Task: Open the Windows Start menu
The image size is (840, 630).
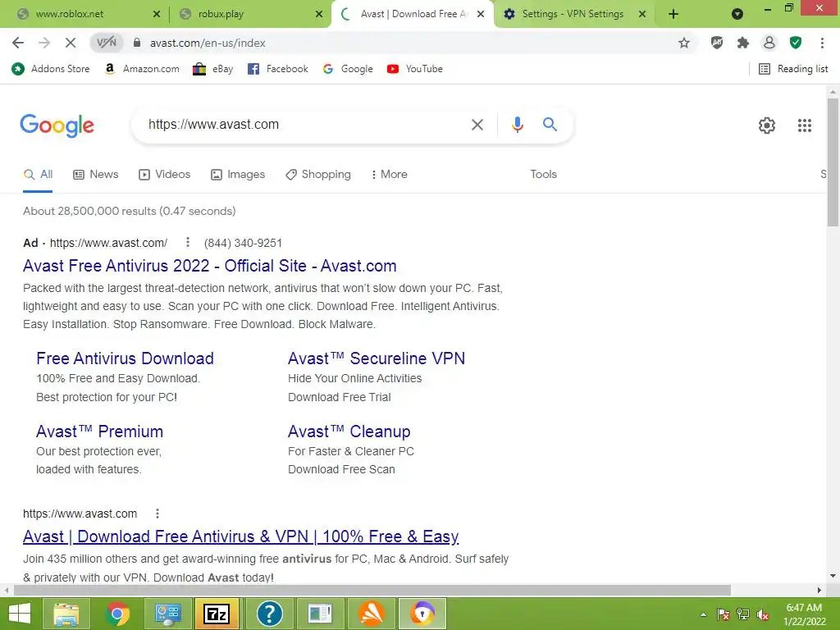Action: pyautogui.click(x=20, y=614)
